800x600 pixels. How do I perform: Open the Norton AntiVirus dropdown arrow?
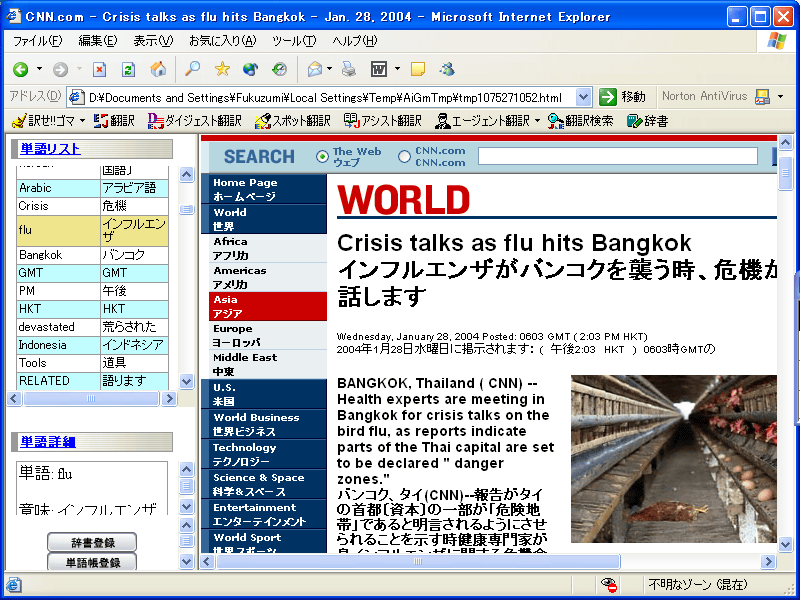(x=780, y=96)
